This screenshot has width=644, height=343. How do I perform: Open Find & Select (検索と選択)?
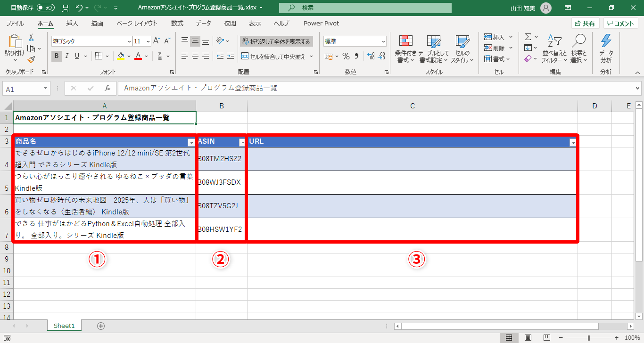[578, 49]
